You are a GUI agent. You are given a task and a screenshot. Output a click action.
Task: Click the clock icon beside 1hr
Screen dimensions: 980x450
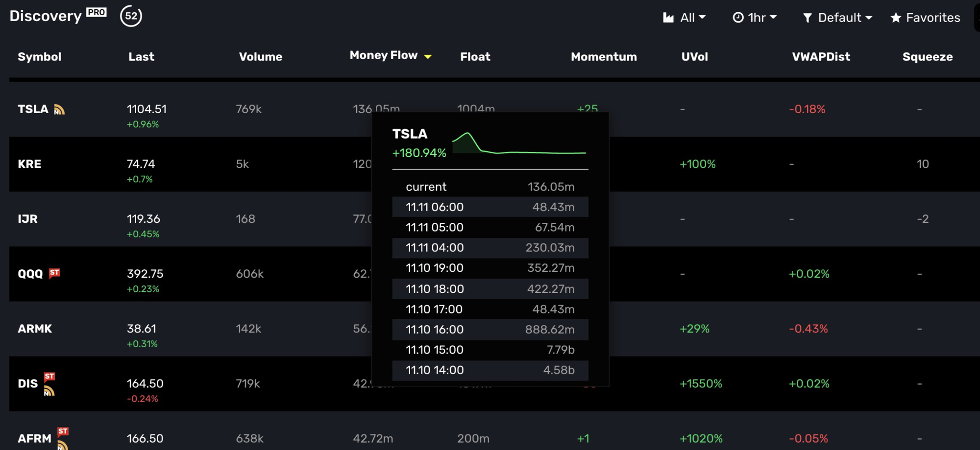click(738, 18)
